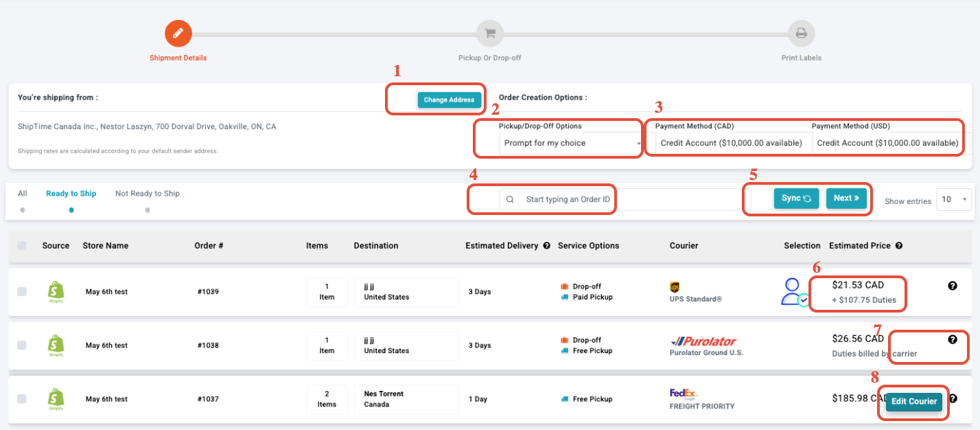Screen dimensions: 980x430
Task: Select the checkbox for order #1037
Action: click(x=22, y=399)
